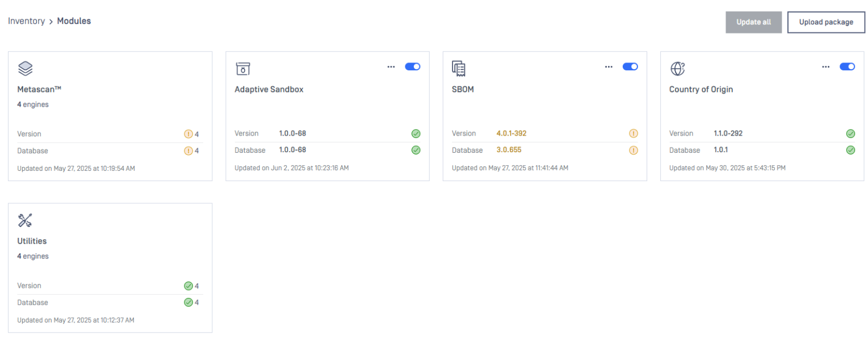
Task: Click Country of Origin Version check icon
Action: coord(850,133)
